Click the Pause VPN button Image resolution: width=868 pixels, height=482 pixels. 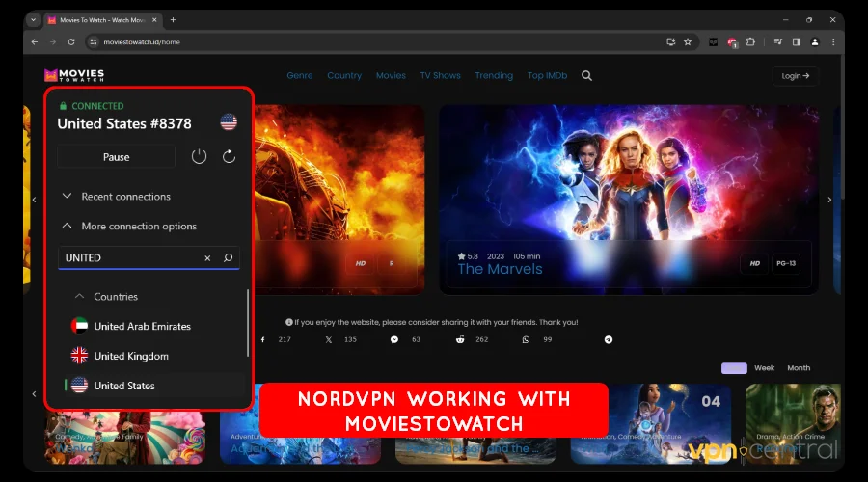[x=117, y=157]
